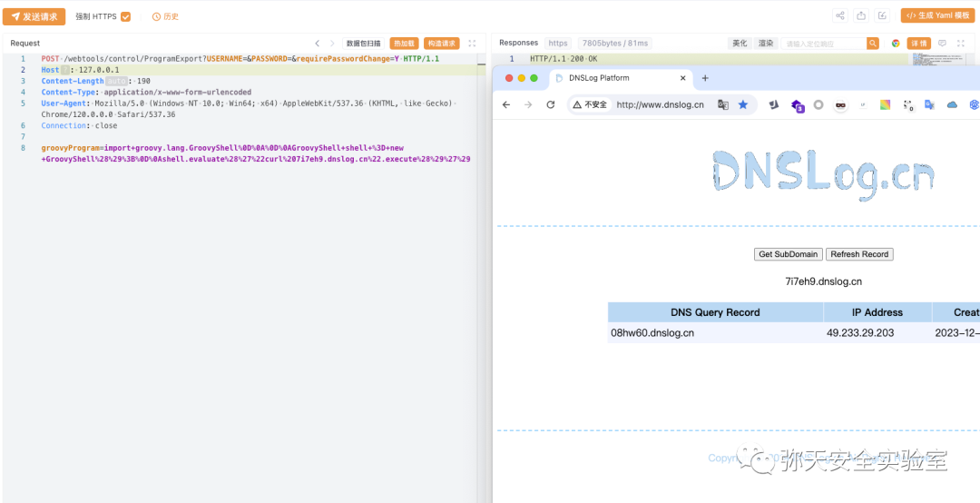Click the Google Translate extension icon
The width and height of the screenshot is (980, 503).
[929, 104]
